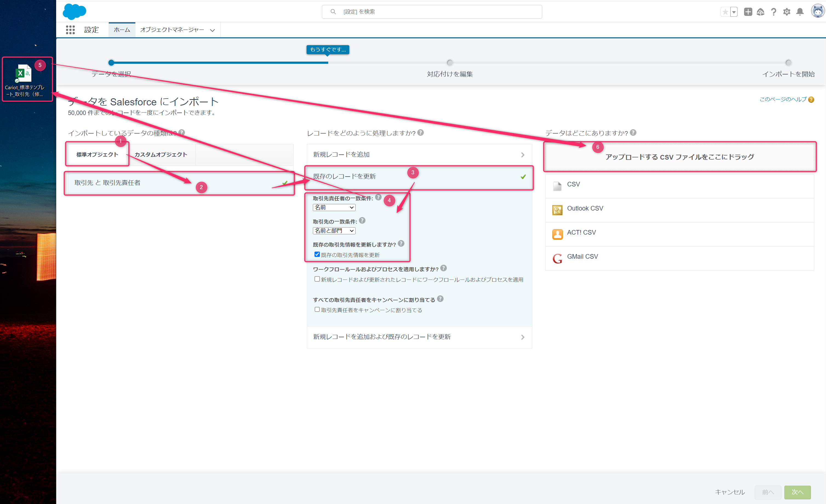The image size is (826, 504).
Task: Check 取引先責任者をキャンペーンに割り当てる checkbox
Action: click(317, 309)
